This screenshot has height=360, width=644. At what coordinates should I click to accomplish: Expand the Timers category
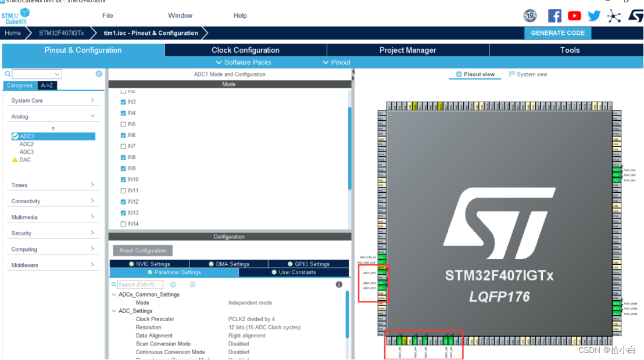point(53,185)
